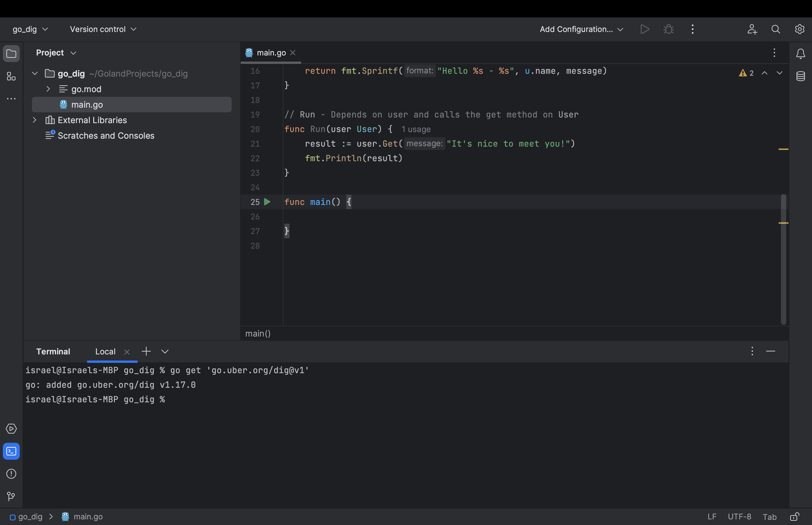Open the Version control menu
Image resolution: width=812 pixels, height=525 pixels.
[102, 29]
